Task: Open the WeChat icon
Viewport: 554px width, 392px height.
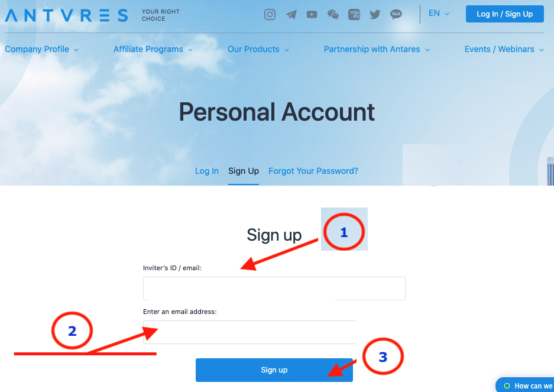Action: point(333,15)
